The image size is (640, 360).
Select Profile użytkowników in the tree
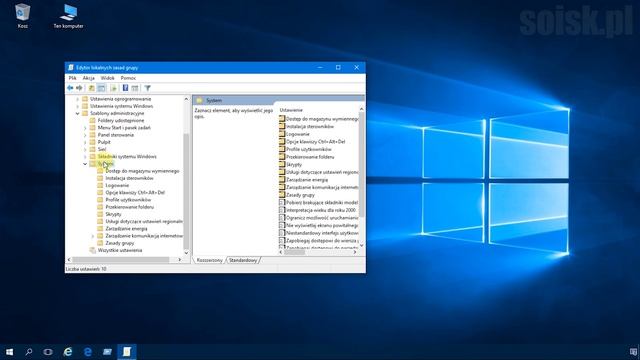pos(128,200)
